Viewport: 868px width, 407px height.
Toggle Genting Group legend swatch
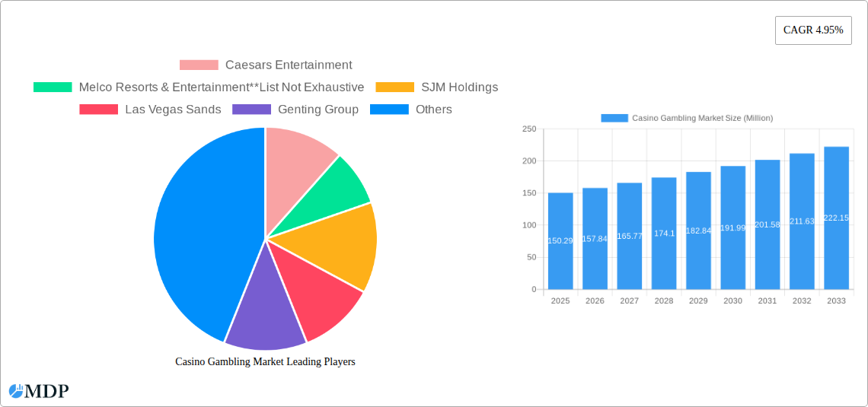click(x=251, y=110)
